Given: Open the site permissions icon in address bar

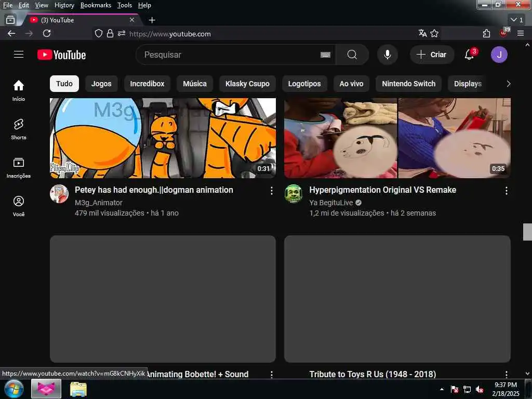Looking at the screenshot, I should [x=122, y=33].
